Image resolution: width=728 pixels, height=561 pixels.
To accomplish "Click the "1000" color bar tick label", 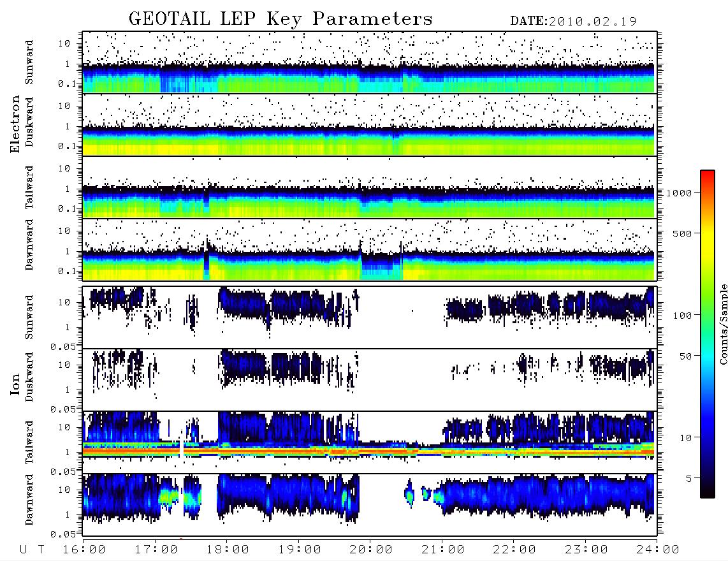I will tap(679, 193).
